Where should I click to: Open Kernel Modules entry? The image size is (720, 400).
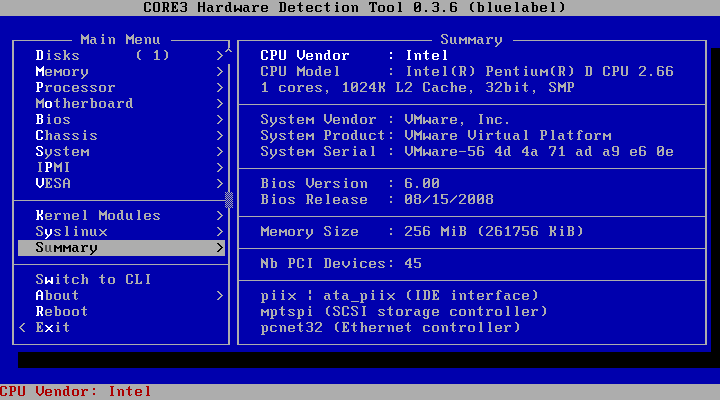(x=121, y=216)
